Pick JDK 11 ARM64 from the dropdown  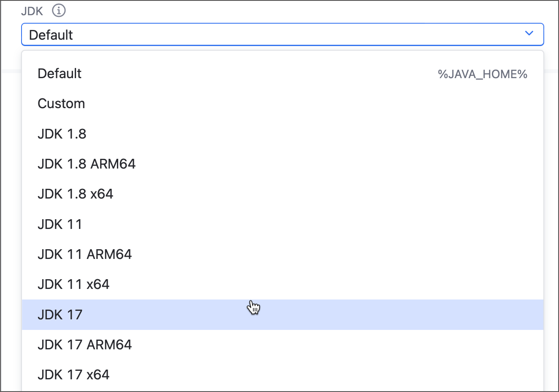[282, 254]
